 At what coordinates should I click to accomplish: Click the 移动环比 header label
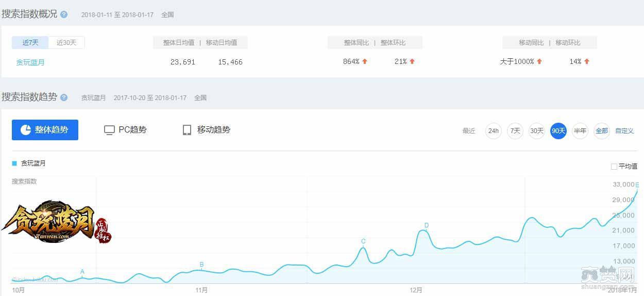[568, 43]
